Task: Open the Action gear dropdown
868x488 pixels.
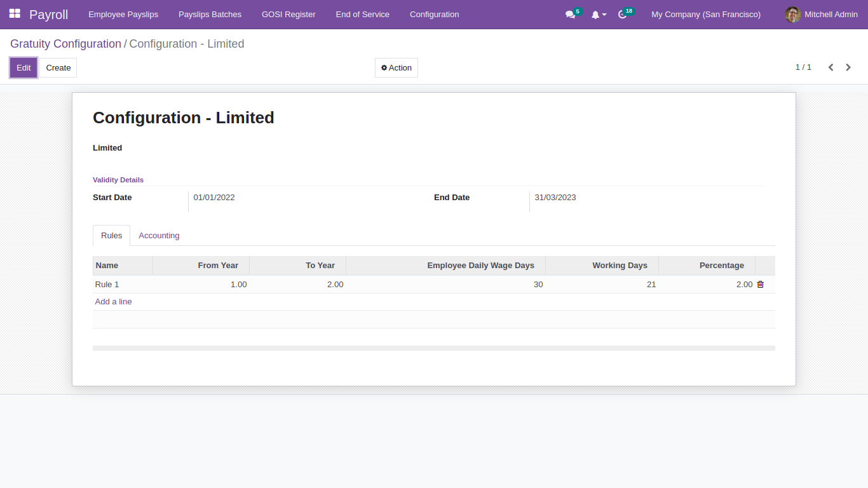Action: pos(396,68)
